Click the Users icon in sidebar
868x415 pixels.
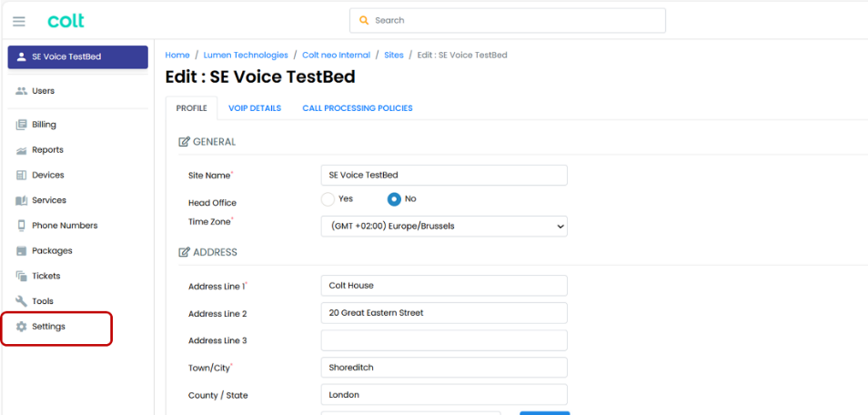pos(22,91)
